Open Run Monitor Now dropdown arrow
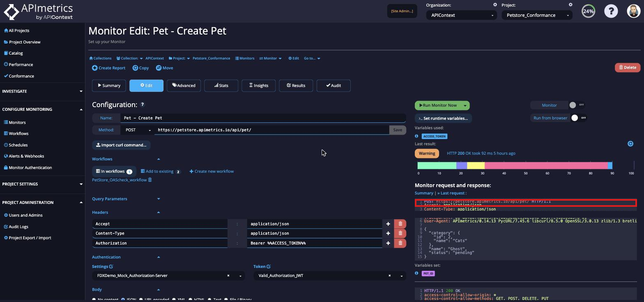644x302 pixels. click(465, 105)
